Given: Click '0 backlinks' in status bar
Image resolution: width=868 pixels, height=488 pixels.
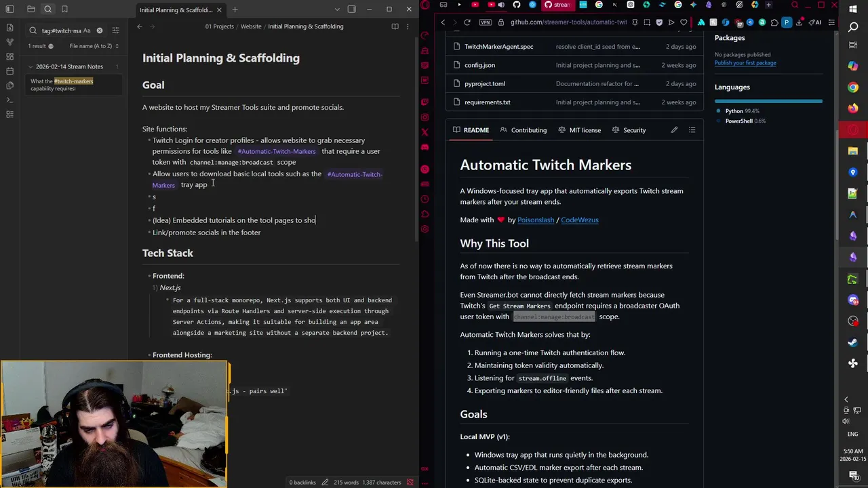Looking at the screenshot, I should 302,483.
